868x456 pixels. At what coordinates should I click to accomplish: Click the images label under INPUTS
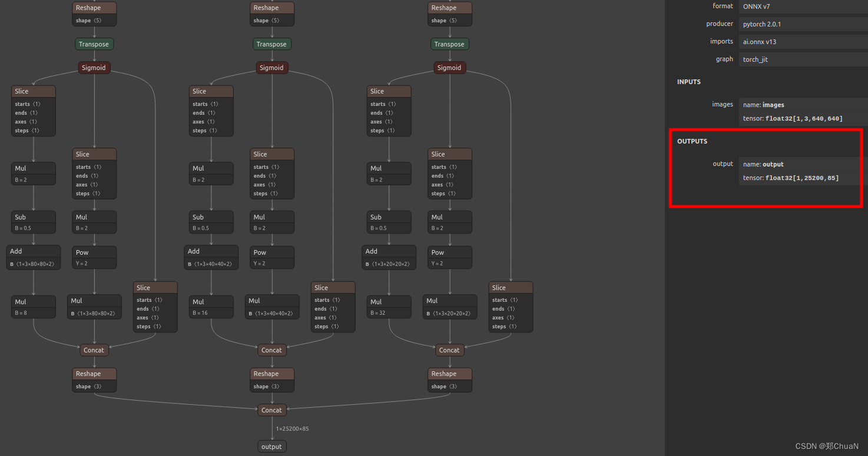click(x=723, y=104)
